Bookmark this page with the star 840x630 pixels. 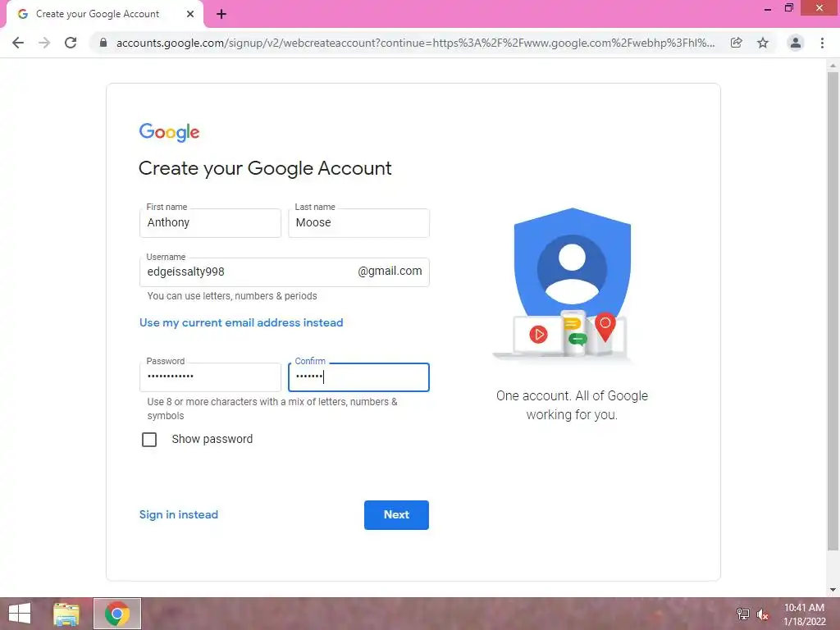coord(763,43)
